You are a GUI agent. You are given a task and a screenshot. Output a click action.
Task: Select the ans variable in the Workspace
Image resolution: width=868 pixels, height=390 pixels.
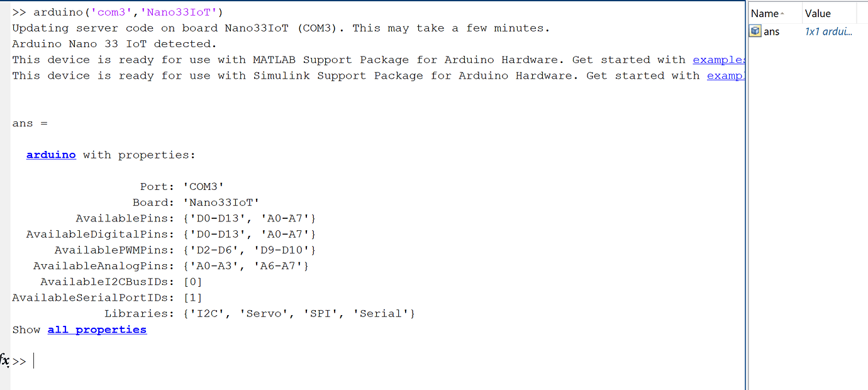click(772, 31)
